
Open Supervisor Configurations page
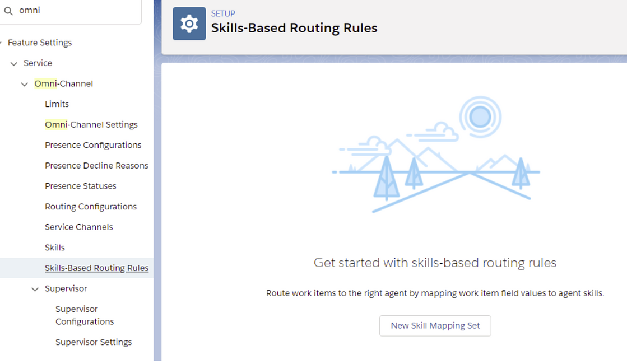85,315
